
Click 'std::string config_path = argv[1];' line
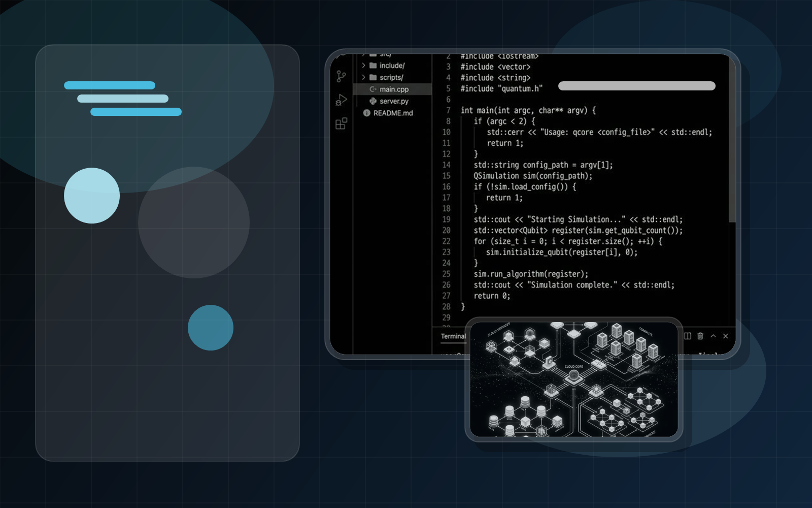coord(544,165)
